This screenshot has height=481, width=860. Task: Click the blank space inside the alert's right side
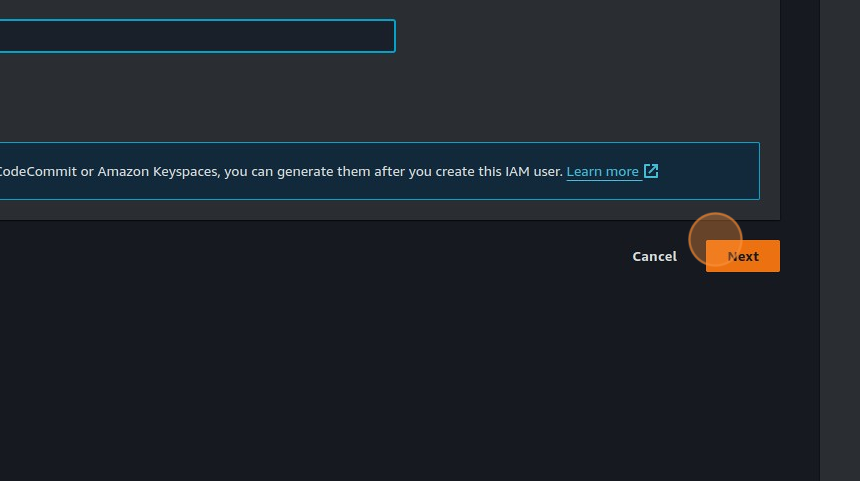coord(710,171)
